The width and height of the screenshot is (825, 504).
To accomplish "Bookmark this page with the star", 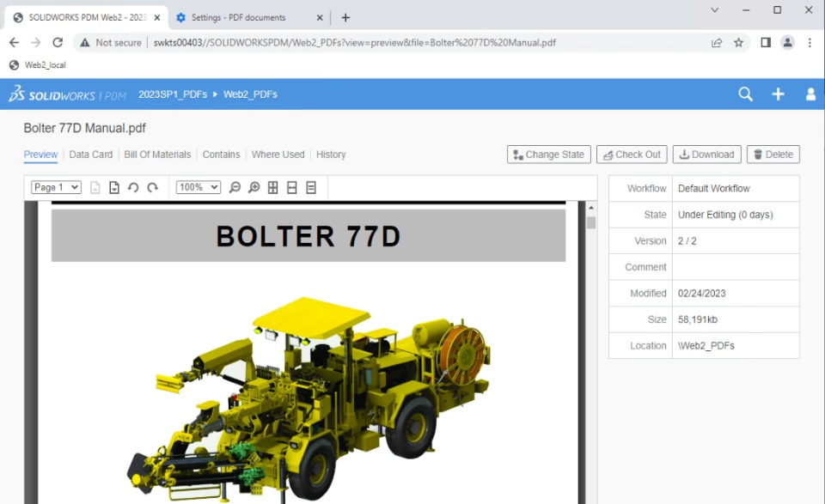I will point(739,43).
